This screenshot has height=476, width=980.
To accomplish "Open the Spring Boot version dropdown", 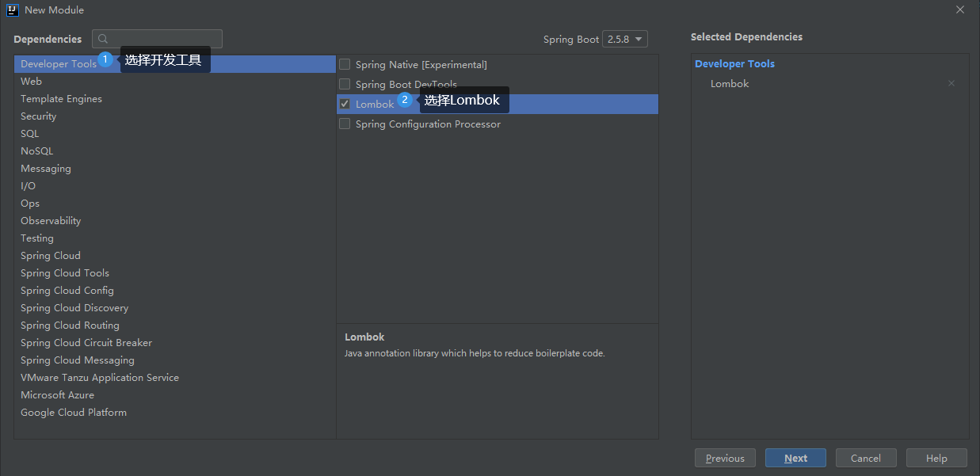I will click(x=625, y=39).
